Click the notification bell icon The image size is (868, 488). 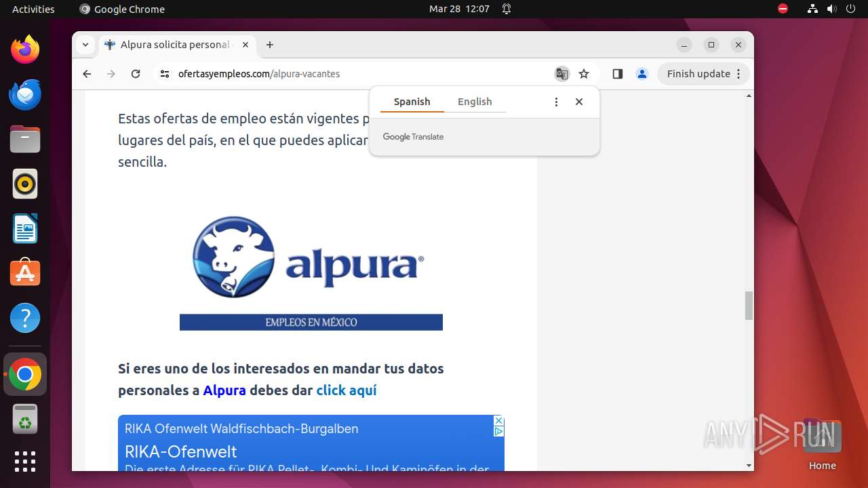pyautogui.click(x=507, y=9)
